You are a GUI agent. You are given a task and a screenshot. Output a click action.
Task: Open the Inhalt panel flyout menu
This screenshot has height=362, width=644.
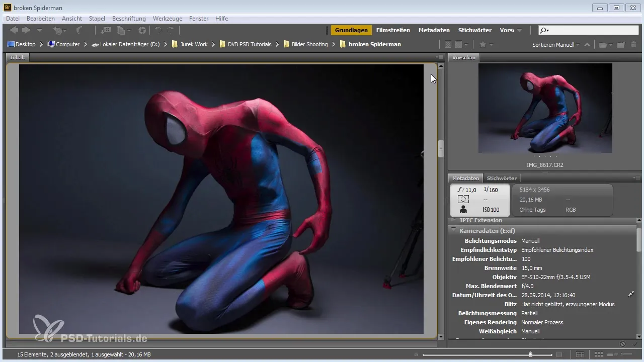click(x=439, y=57)
